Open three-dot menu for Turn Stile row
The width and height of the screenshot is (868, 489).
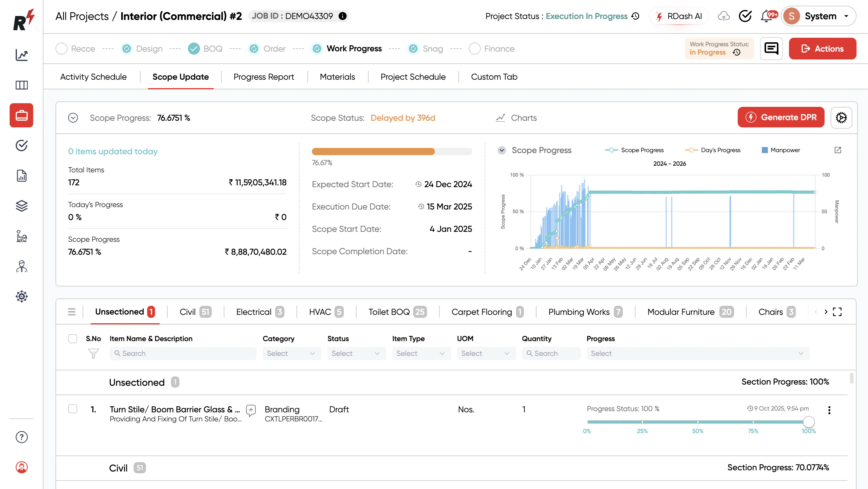click(829, 410)
